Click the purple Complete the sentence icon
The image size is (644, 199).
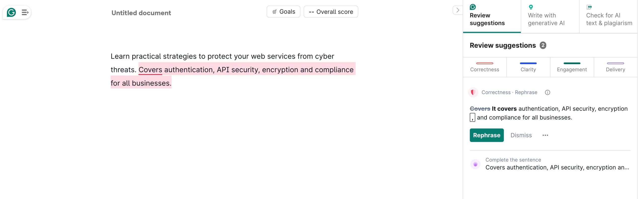[x=475, y=164]
